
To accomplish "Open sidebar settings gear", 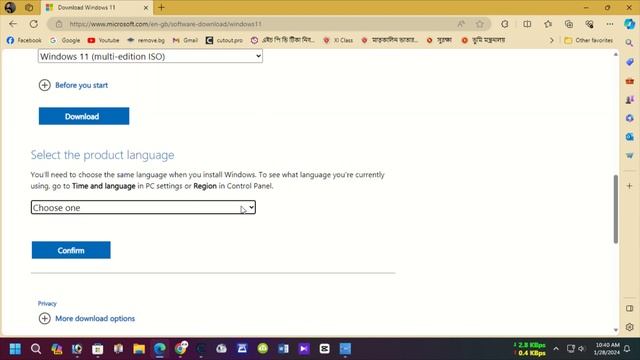I will click(629, 327).
